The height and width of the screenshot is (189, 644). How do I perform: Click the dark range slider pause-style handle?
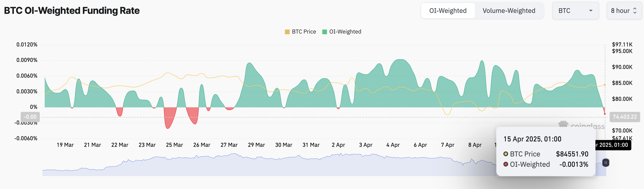[606, 163]
